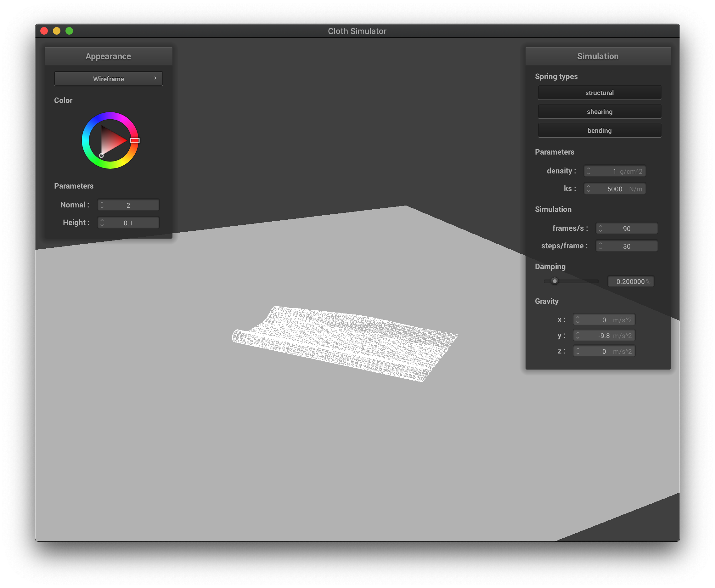Click the Simulation panel header
Viewport: 715px width, 588px height.
598,56
